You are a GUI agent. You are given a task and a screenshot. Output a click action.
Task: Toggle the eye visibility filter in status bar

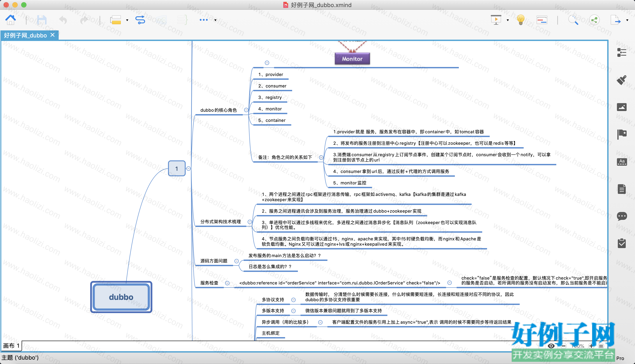pyautogui.click(x=551, y=346)
